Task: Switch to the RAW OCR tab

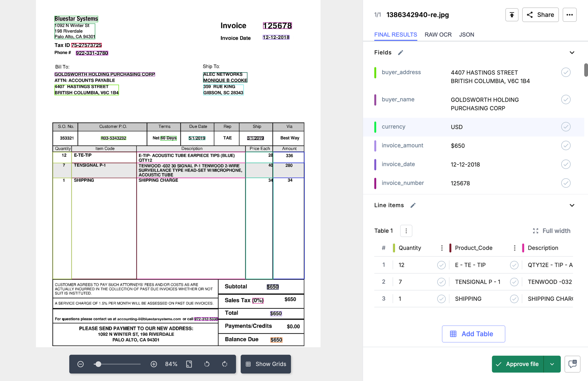Action: click(x=438, y=35)
